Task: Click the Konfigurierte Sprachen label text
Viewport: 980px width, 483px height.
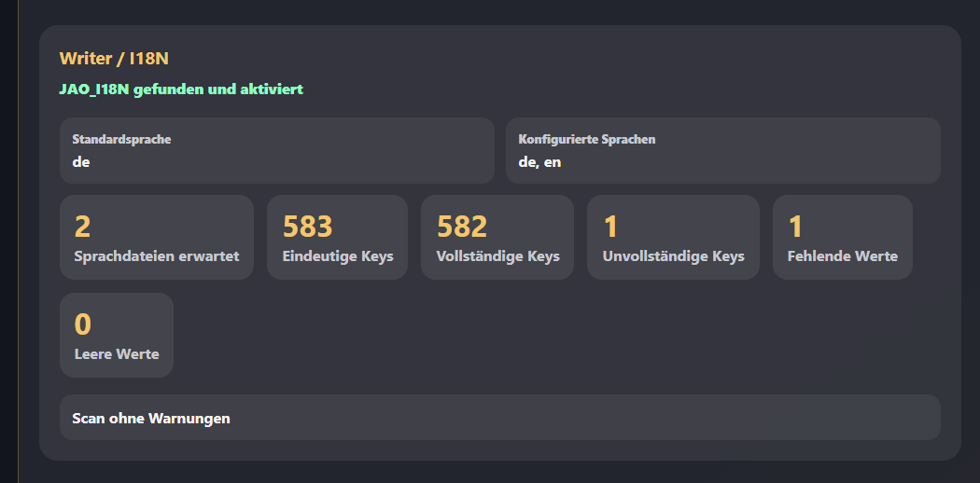Action: pyautogui.click(x=587, y=139)
